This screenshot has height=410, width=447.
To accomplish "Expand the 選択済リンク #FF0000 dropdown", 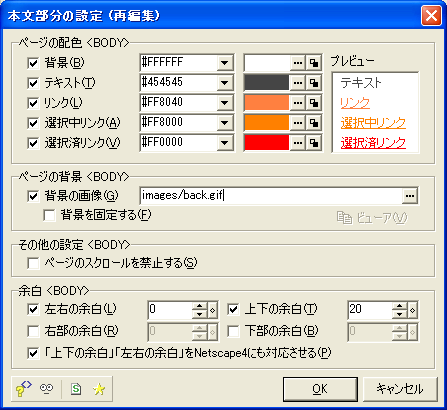I will click(225, 143).
